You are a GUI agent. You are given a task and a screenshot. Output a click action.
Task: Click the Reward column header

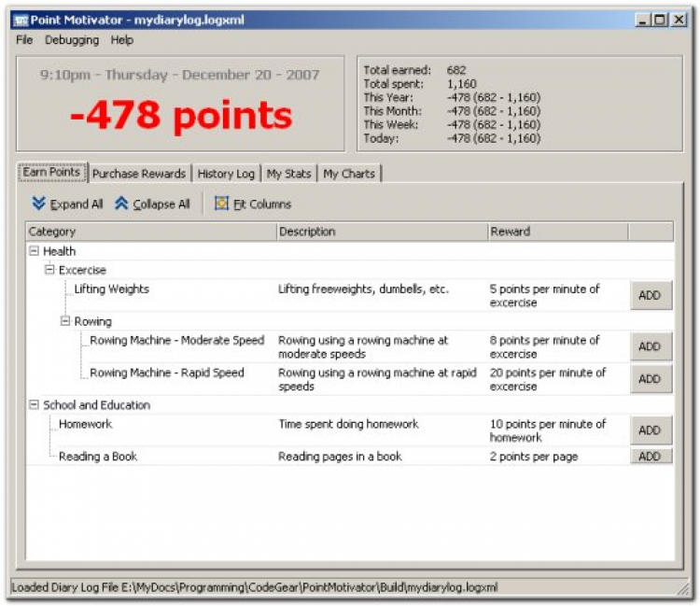pos(558,232)
